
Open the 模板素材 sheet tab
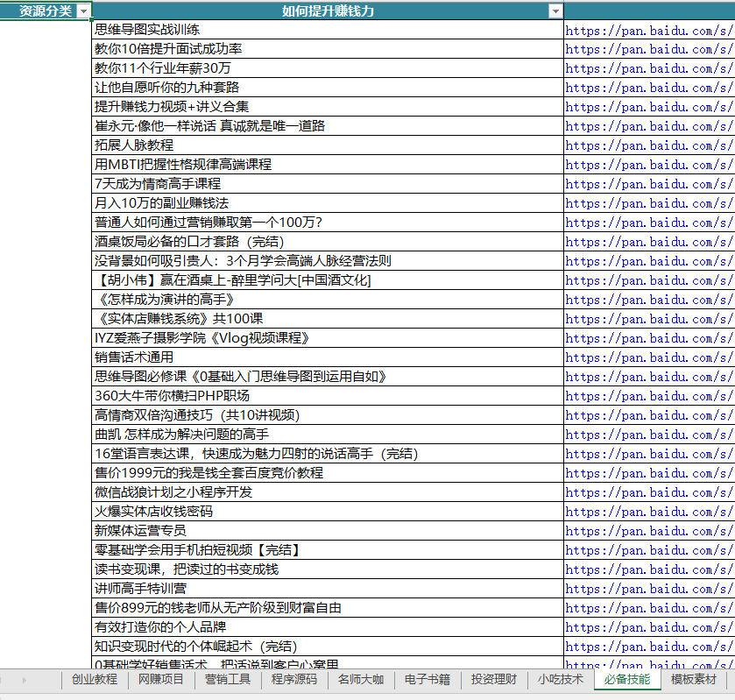694,680
